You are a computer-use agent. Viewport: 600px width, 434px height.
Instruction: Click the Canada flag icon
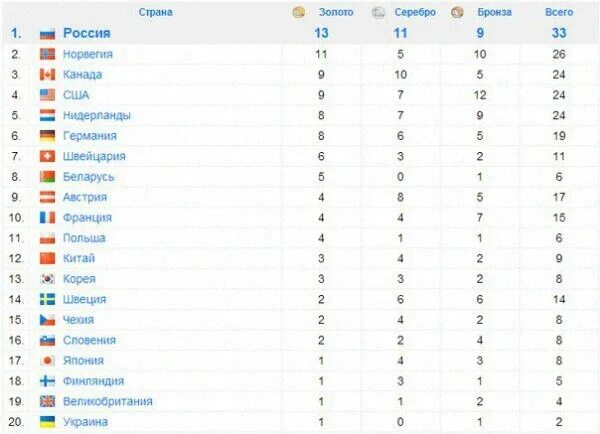47,75
